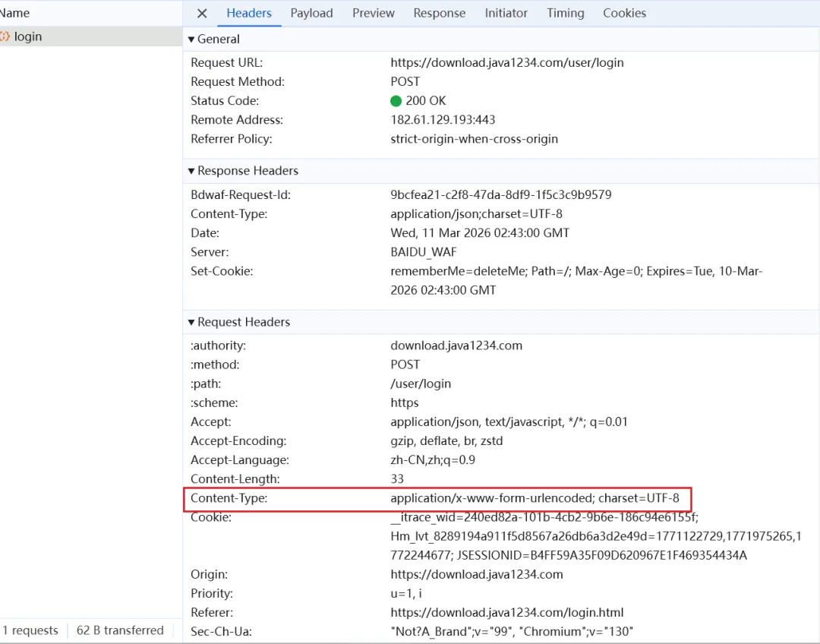Select the Priority u=1, i value

click(406, 594)
